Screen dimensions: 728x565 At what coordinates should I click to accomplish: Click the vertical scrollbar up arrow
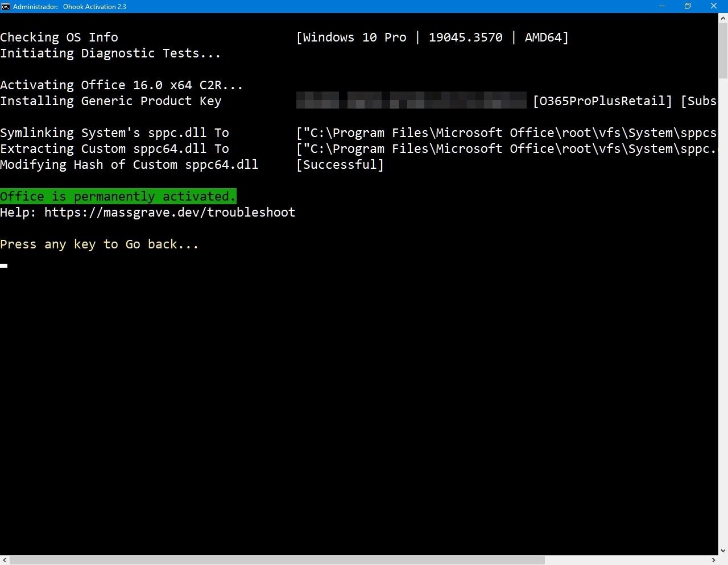pyautogui.click(x=723, y=18)
